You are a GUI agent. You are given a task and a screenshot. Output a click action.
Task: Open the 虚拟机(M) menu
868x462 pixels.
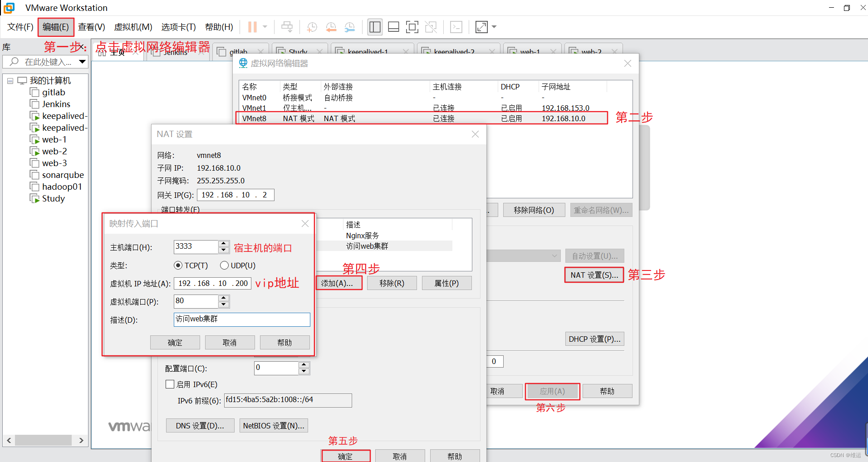133,27
